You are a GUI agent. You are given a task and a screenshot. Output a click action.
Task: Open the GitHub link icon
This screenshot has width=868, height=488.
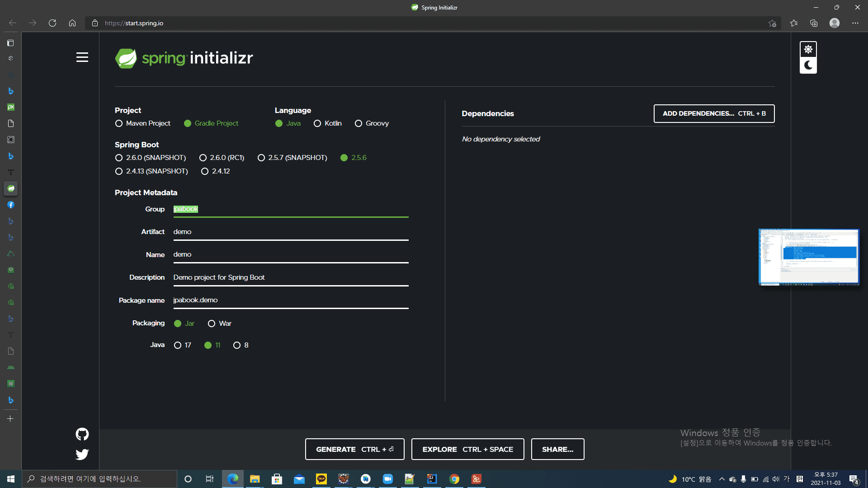coord(82,434)
